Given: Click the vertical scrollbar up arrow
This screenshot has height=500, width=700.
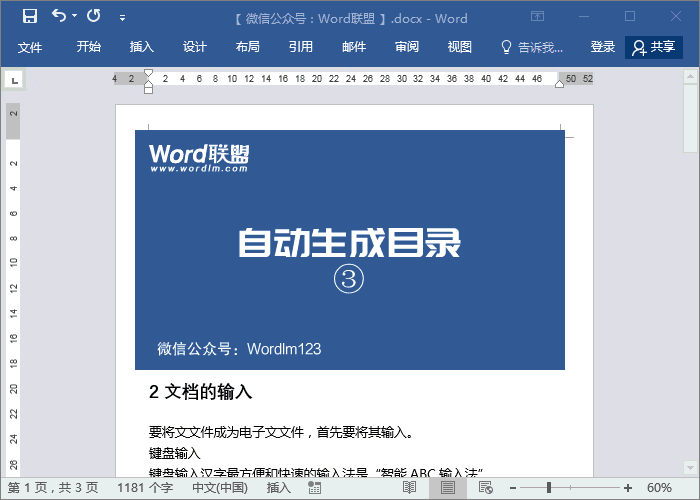Looking at the screenshot, I should [690, 76].
